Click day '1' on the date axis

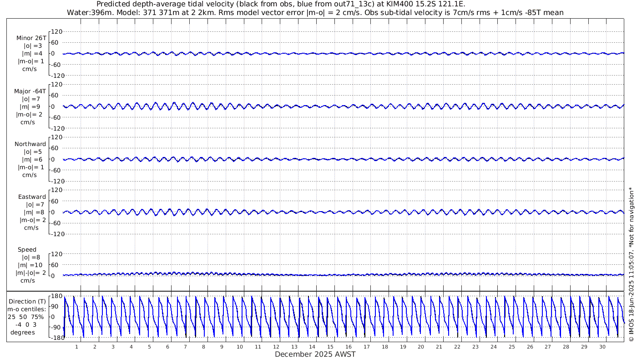[77, 347]
